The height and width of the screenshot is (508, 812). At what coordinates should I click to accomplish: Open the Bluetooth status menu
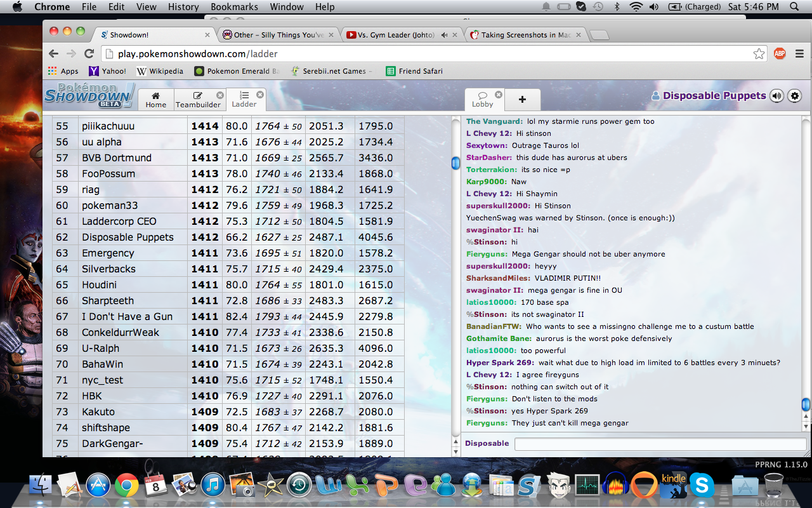point(617,7)
